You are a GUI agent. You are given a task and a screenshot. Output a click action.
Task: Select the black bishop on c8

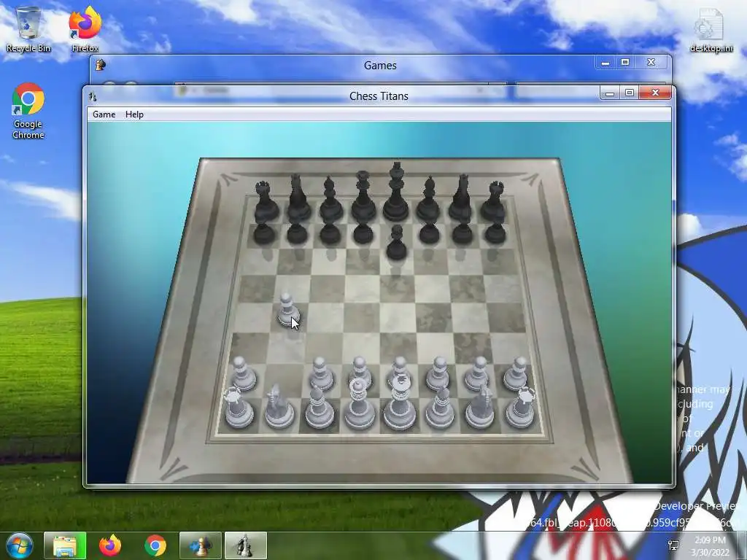pyautogui.click(x=330, y=199)
